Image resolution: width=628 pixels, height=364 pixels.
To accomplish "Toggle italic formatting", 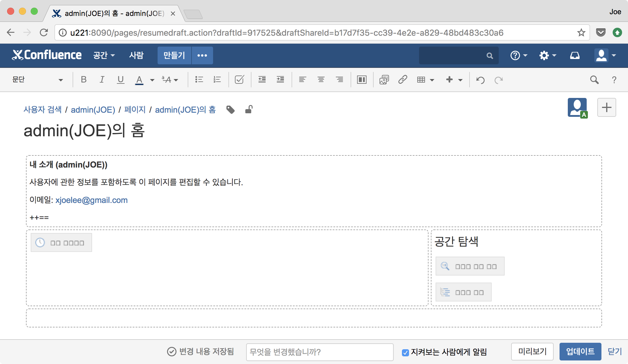I will (x=102, y=80).
